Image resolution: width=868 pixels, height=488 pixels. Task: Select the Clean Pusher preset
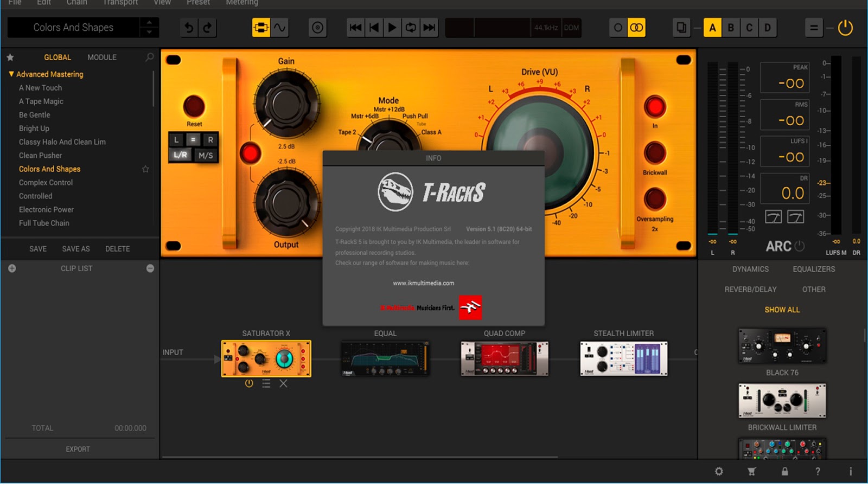pyautogui.click(x=40, y=156)
